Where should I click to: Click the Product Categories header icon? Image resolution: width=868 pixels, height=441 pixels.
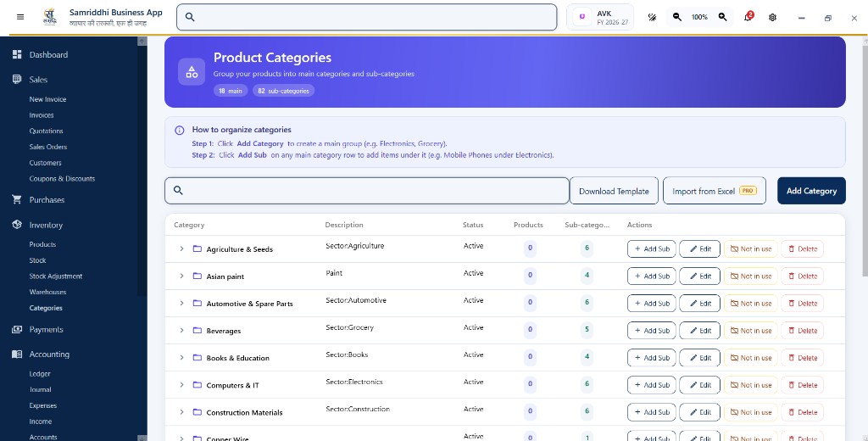point(192,72)
